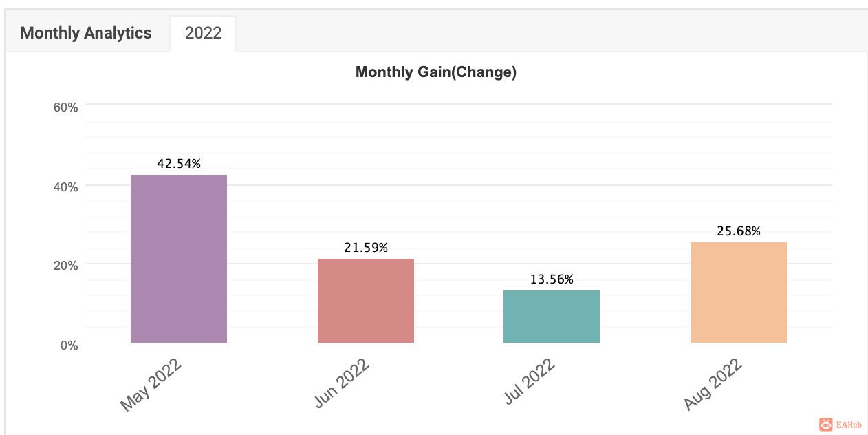
Task: Click the 42.54% data label
Action: pyautogui.click(x=179, y=164)
